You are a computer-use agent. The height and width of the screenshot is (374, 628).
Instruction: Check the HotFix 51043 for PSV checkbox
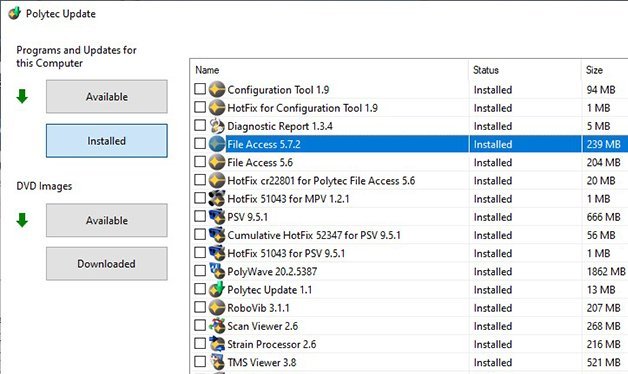click(200, 252)
